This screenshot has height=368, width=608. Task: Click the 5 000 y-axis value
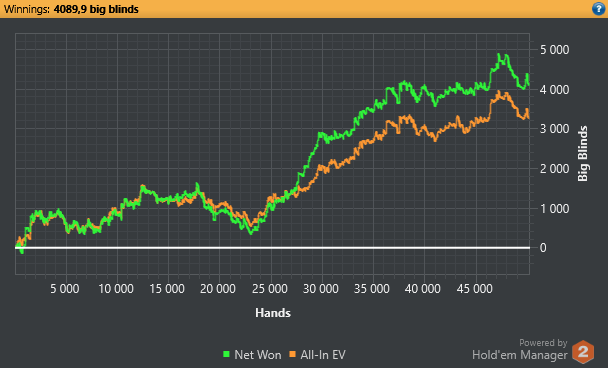pos(554,50)
